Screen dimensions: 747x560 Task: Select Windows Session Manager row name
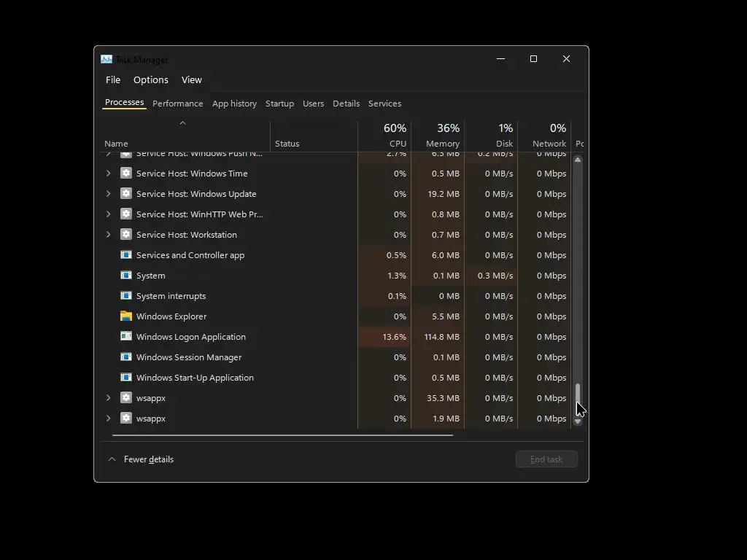pos(189,357)
